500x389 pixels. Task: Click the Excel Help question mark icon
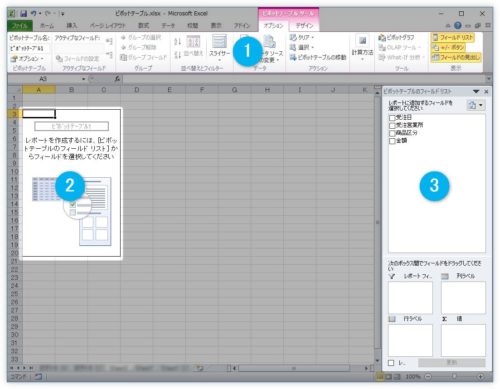(x=458, y=25)
